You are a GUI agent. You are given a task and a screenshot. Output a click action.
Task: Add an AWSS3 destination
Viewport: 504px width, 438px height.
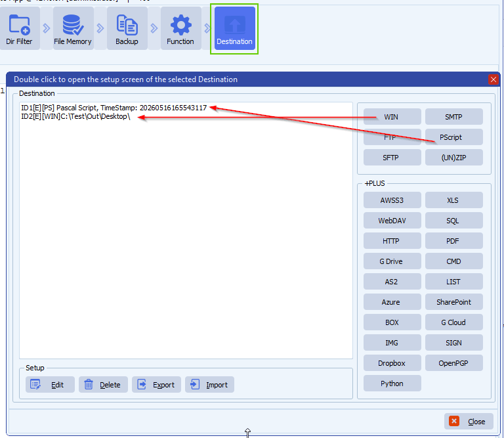coord(392,200)
